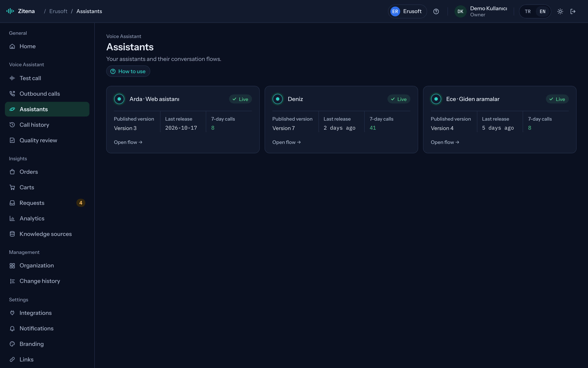Open Notifications settings
Viewport: 588px width, 368px height.
pos(47,329)
